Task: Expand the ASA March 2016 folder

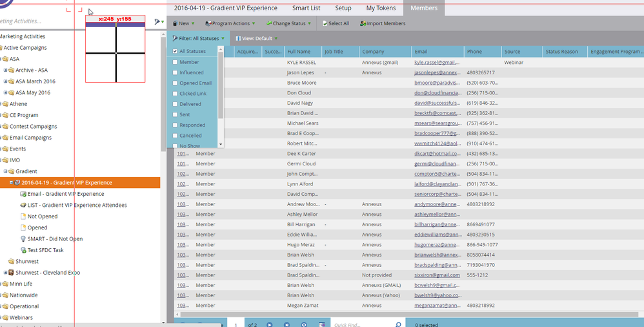Action: 5,81
